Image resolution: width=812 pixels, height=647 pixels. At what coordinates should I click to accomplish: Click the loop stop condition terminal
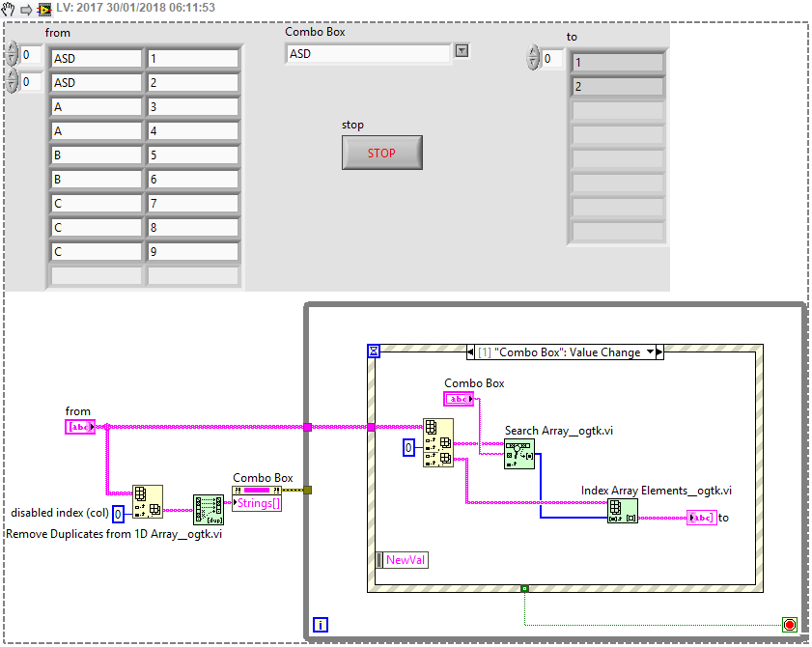(x=789, y=625)
